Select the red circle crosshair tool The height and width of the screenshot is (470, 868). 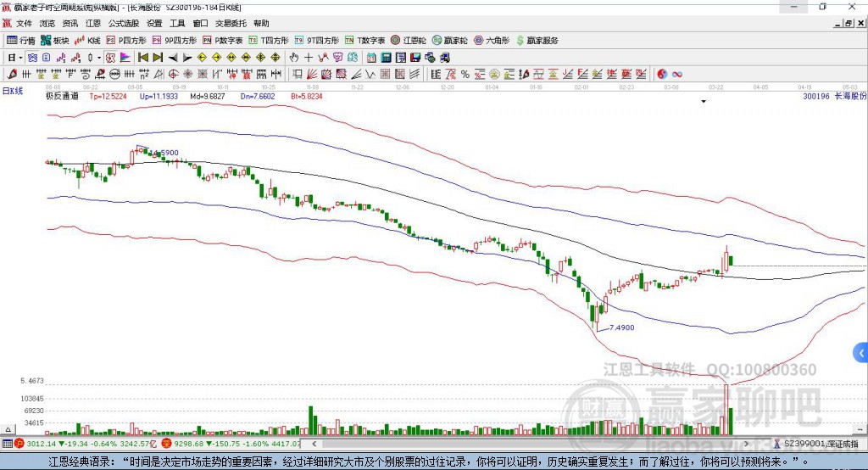click(x=173, y=75)
